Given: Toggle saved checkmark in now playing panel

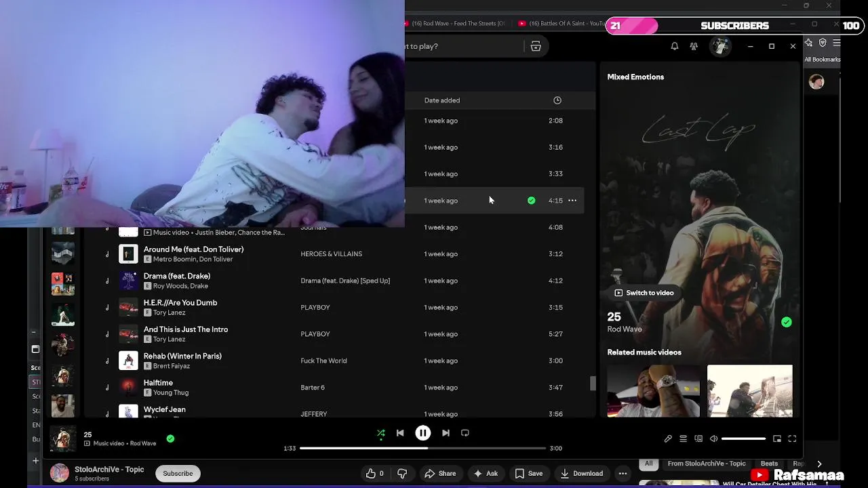Looking at the screenshot, I should pyautogui.click(x=787, y=323).
